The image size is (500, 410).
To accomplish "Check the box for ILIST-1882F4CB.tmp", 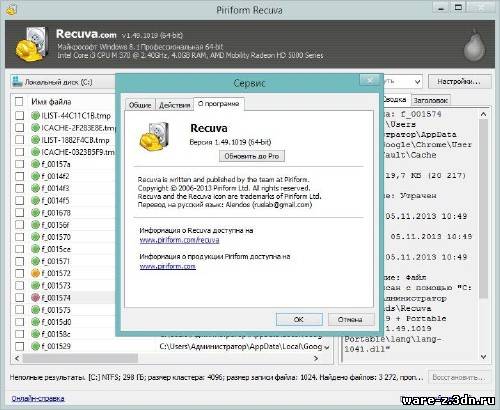I will [x=19, y=140].
